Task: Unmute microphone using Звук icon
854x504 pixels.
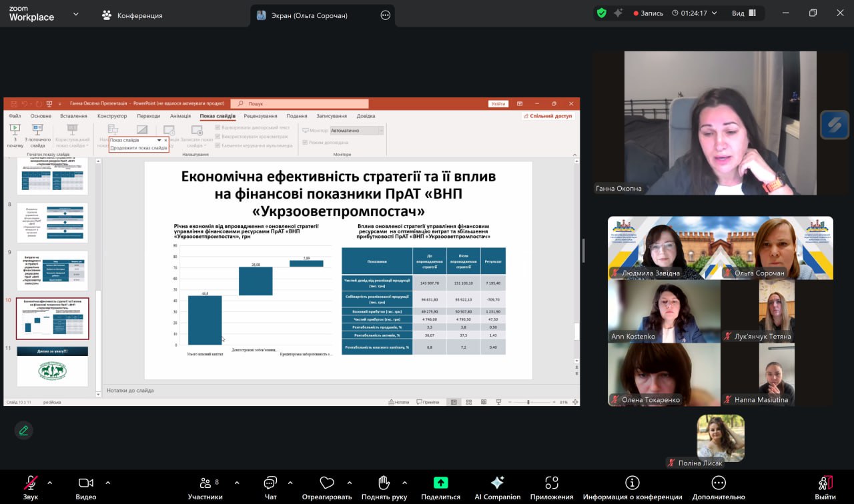Action: [31, 483]
